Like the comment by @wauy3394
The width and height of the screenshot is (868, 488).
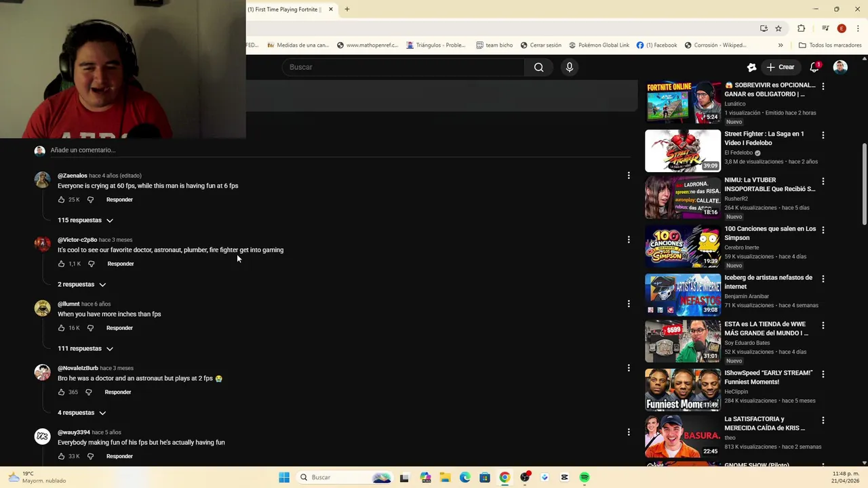click(x=61, y=456)
